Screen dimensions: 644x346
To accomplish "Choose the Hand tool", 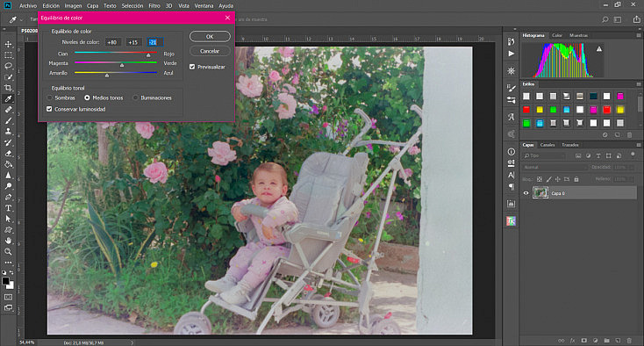I will coord(8,241).
